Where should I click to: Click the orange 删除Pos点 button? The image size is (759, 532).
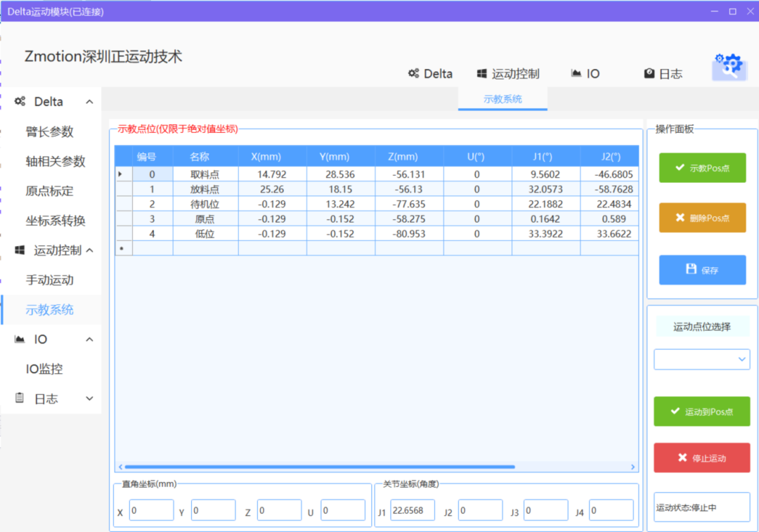pyautogui.click(x=702, y=217)
